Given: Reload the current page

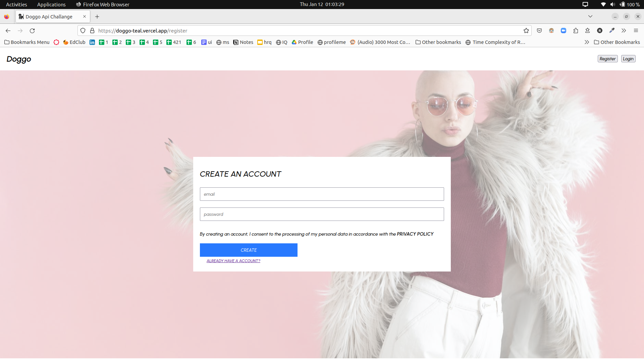Looking at the screenshot, I should (x=32, y=31).
